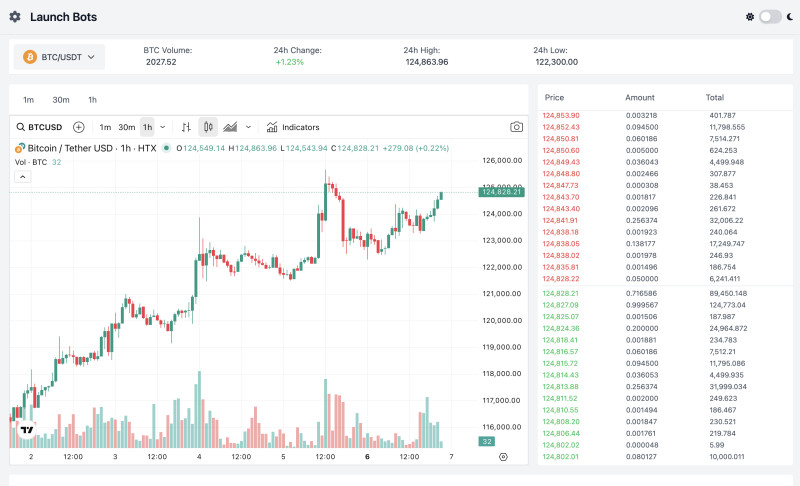Open BTCUSD symbol search
This screenshot has width=800, height=486.
[39, 127]
